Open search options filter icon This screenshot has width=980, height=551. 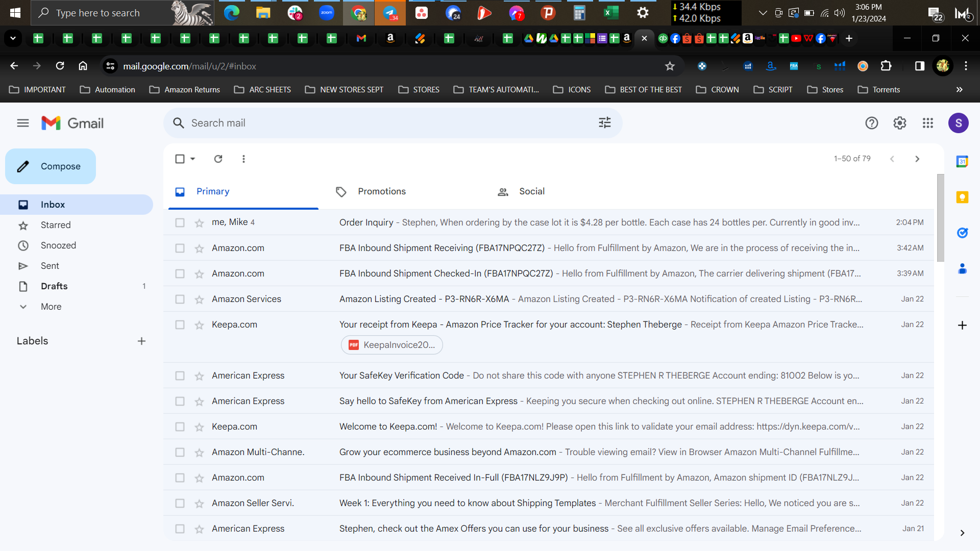605,123
